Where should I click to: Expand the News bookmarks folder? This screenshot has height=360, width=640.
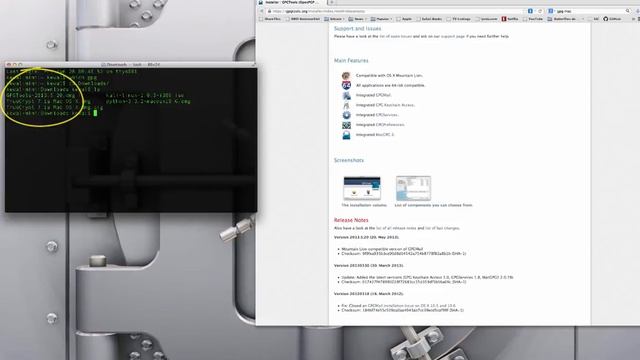[358, 19]
